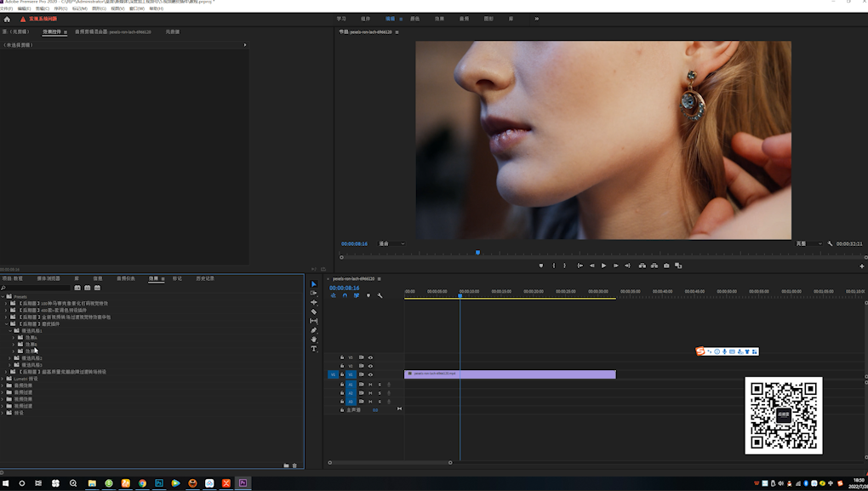Image resolution: width=868 pixels, height=491 pixels.
Task: Mute audio track A1
Action: [x=370, y=385]
